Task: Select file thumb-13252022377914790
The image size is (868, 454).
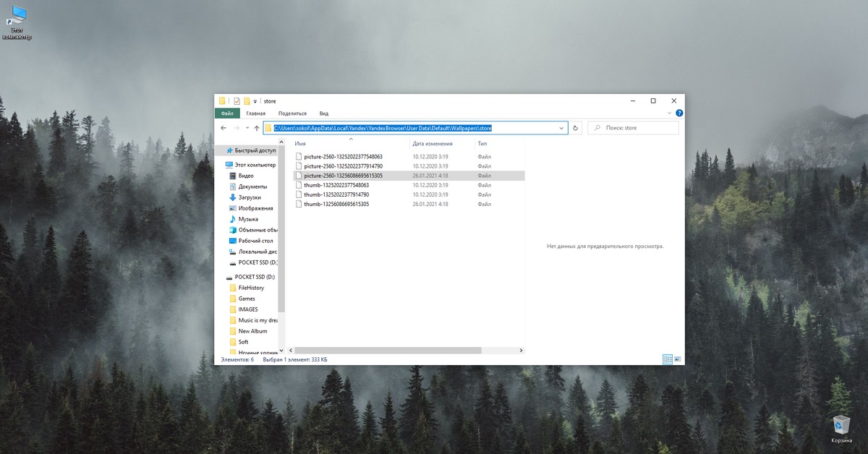Action: tap(336, 194)
